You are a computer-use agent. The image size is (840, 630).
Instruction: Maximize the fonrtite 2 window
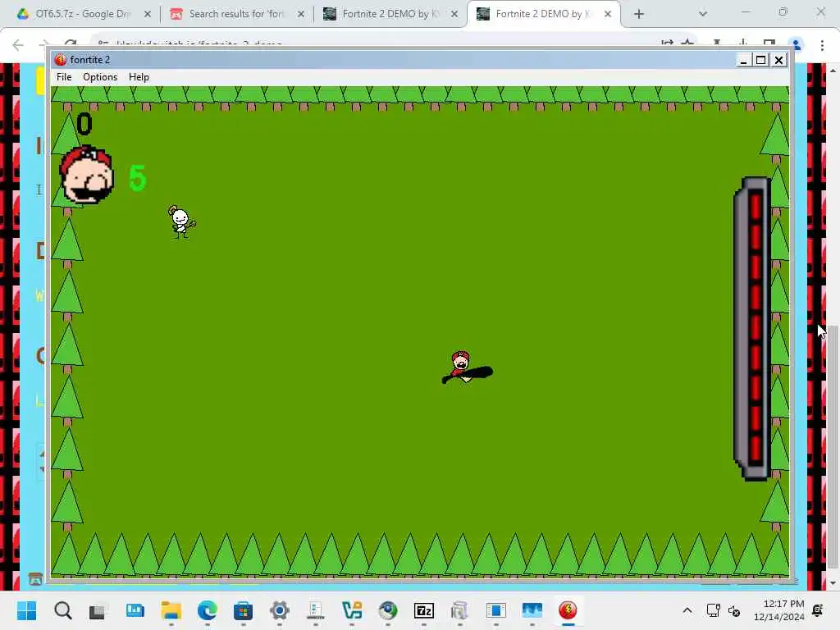pyautogui.click(x=760, y=60)
